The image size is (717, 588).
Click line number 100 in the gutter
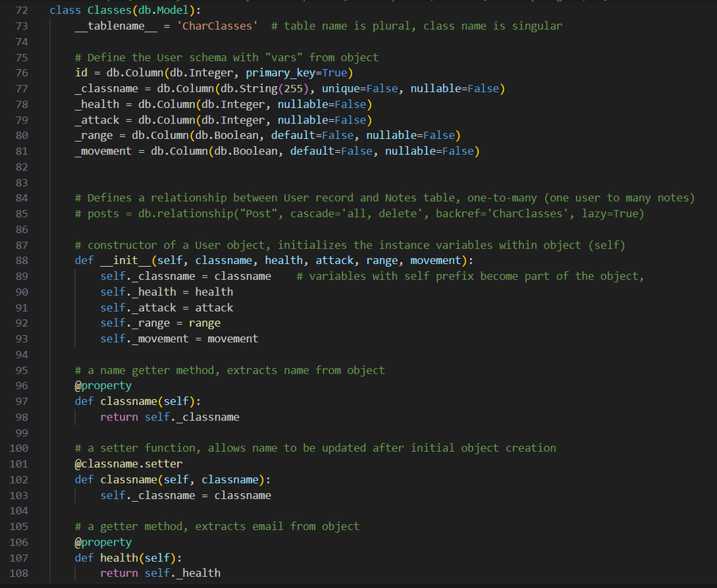(x=19, y=448)
